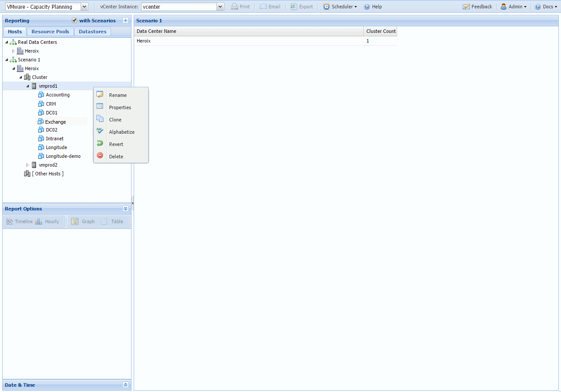Click the left panel collapse splitter arrow
Image resolution: width=561 pixels, height=392 pixels.
[132, 204]
